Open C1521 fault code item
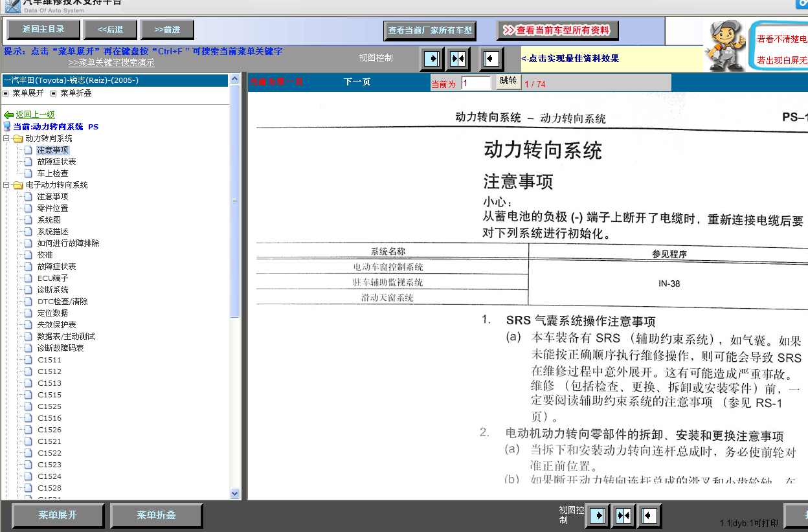 (x=49, y=441)
